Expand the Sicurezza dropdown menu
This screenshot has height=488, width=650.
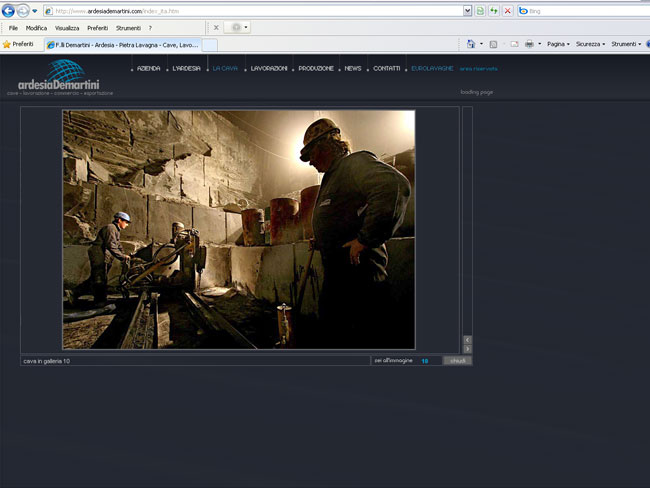point(590,44)
